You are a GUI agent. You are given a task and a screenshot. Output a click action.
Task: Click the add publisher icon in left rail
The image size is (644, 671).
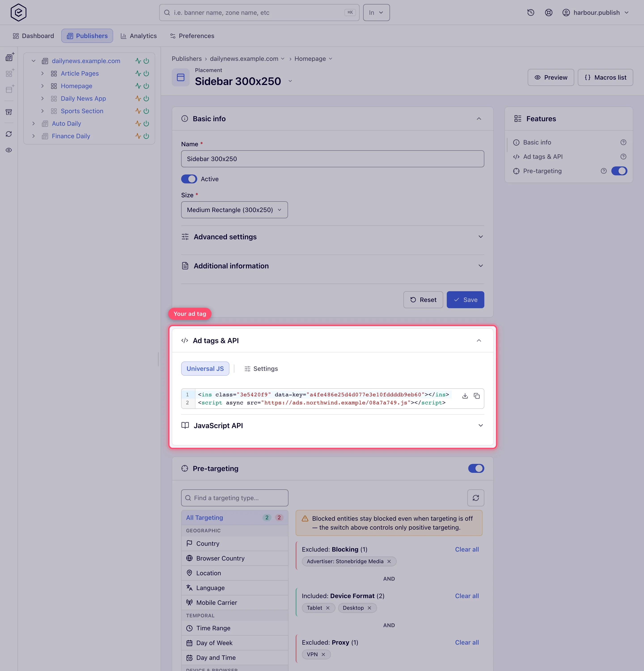pyautogui.click(x=10, y=57)
